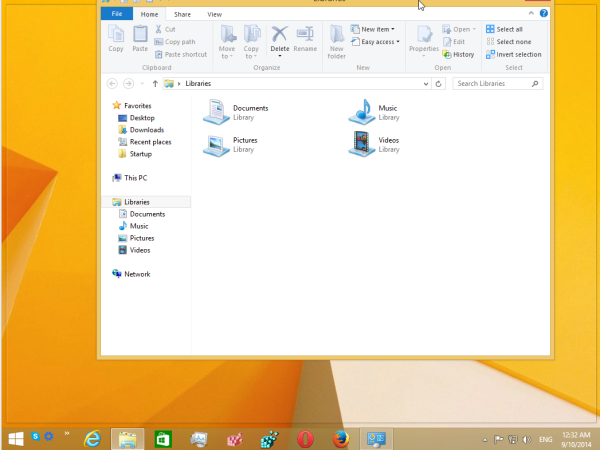Screen dimensions: 600x450
Task: Expand the Open dropdown in ribbon
Action: (x=474, y=29)
